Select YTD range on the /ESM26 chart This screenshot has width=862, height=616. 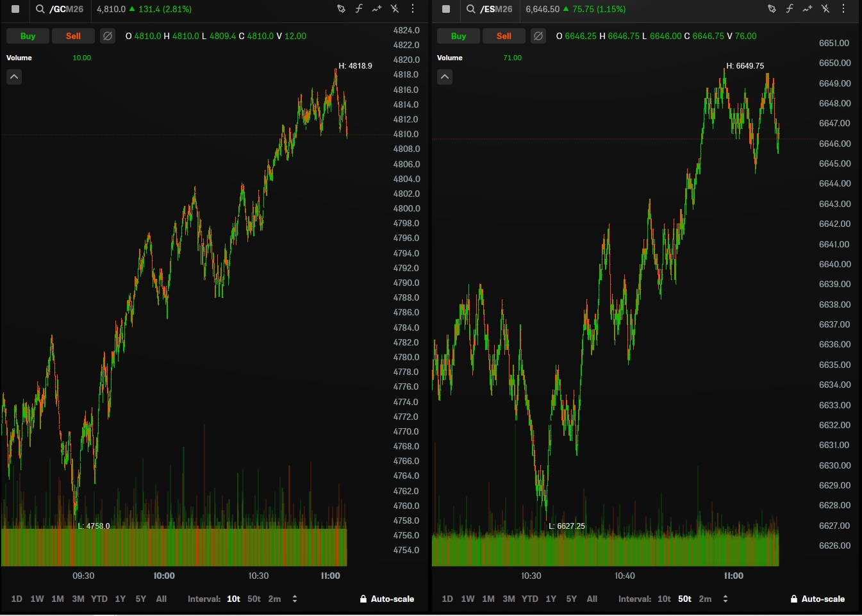(x=530, y=599)
